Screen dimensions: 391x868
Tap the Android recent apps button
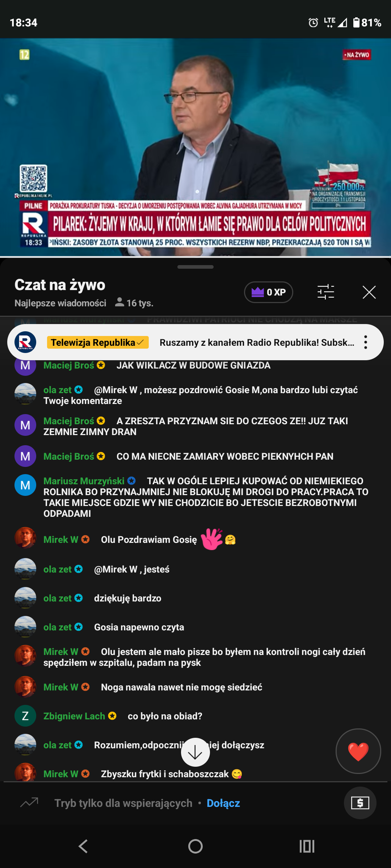pos(307,846)
